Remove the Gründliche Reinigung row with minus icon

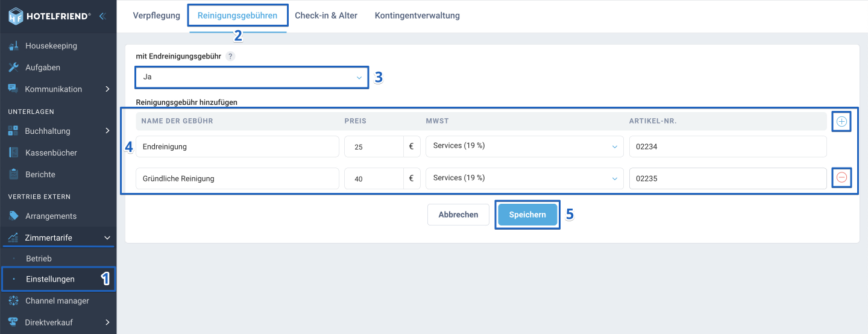tap(842, 178)
